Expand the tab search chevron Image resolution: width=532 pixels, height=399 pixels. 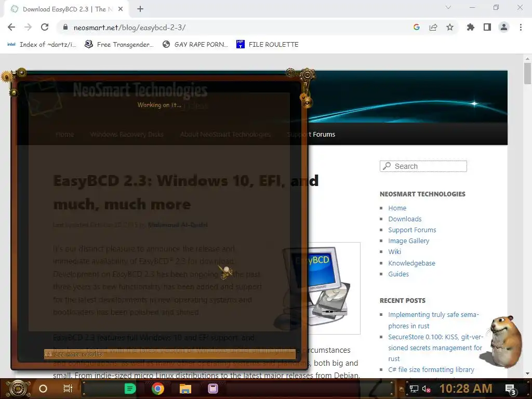pyautogui.click(x=448, y=7)
